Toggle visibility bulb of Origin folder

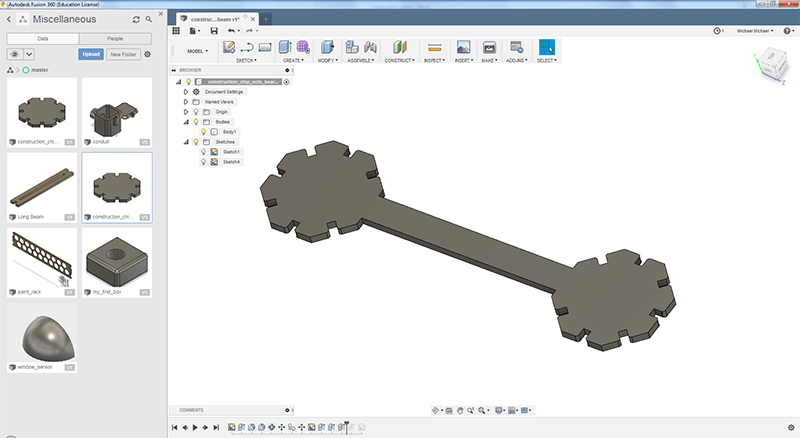pyautogui.click(x=196, y=112)
